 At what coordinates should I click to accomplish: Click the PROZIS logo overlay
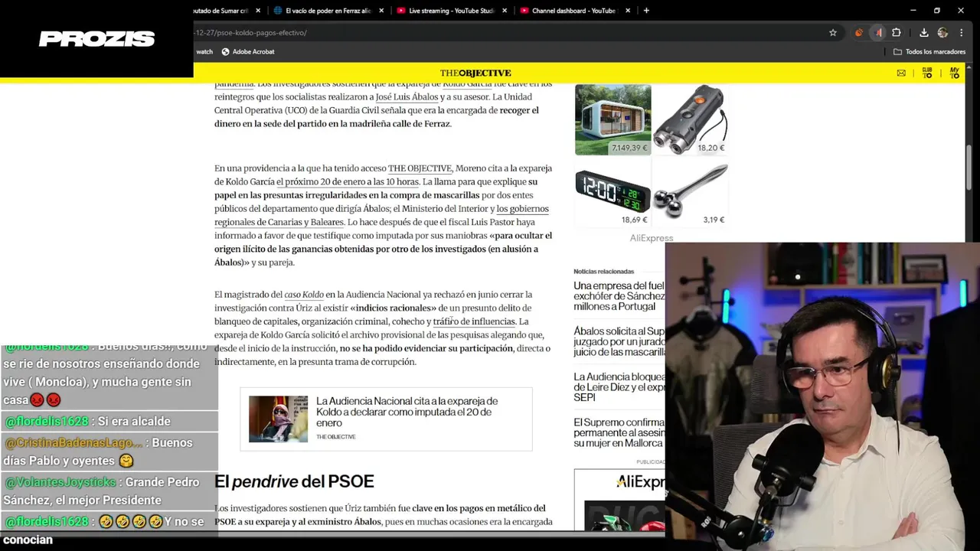(x=96, y=39)
